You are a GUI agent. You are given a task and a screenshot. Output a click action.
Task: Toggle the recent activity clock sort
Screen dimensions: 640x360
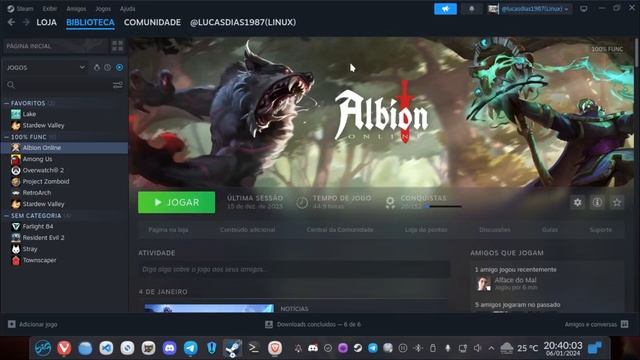pyautogui.click(x=107, y=67)
